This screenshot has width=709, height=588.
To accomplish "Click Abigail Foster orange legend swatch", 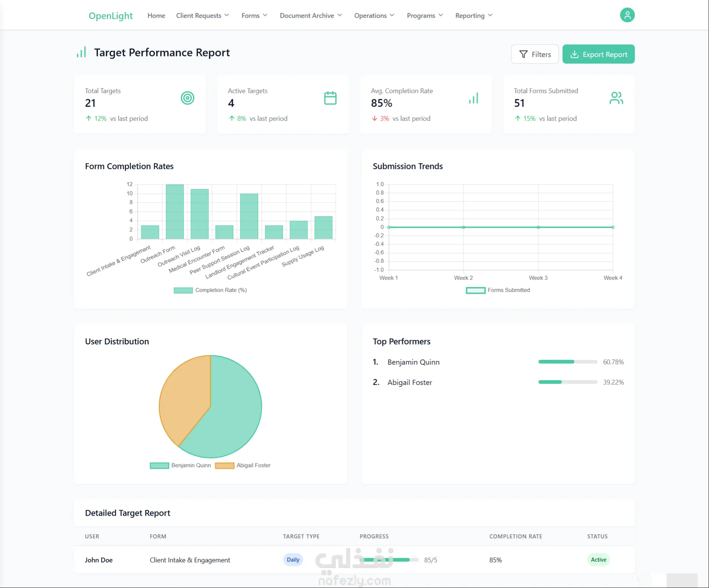I will (225, 465).
